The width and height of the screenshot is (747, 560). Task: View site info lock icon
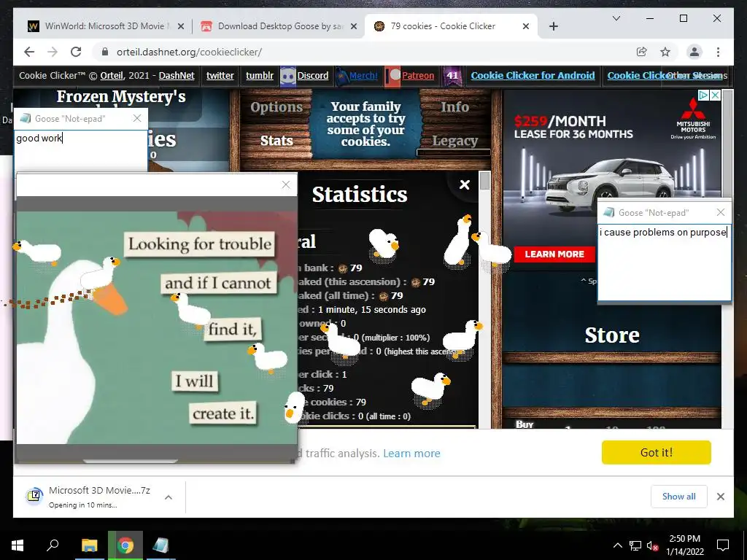tap(105, 52)
